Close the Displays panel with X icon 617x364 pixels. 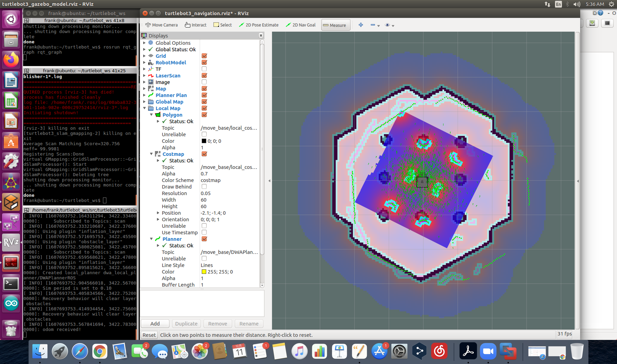pos(261,36)
